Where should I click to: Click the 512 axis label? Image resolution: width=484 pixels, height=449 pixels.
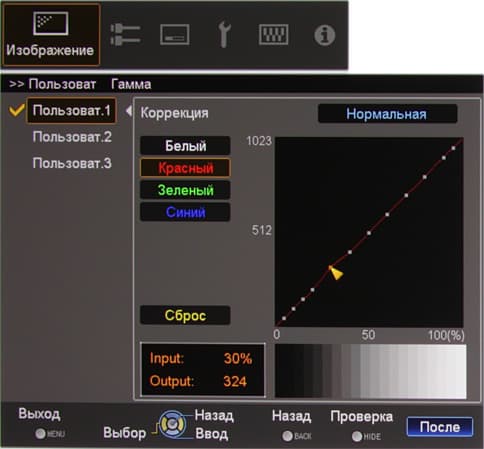click(262, 230)
